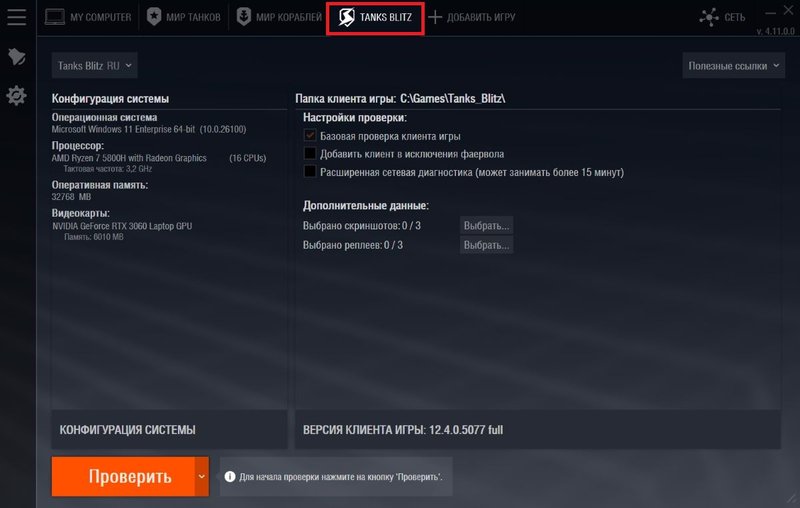Viewport: 800px width, 508px height.
Task: Open the hamburger menu icon
Action: click(16, 17)
